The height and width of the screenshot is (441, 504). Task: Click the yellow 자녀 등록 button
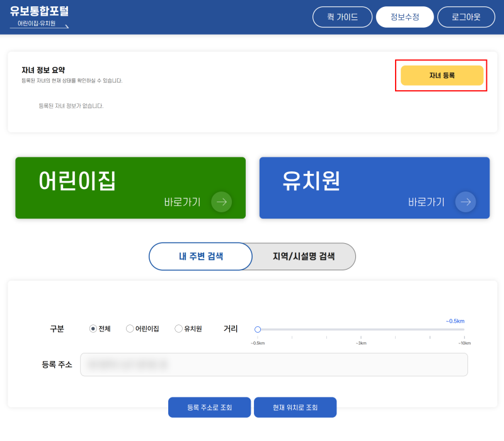442,76
